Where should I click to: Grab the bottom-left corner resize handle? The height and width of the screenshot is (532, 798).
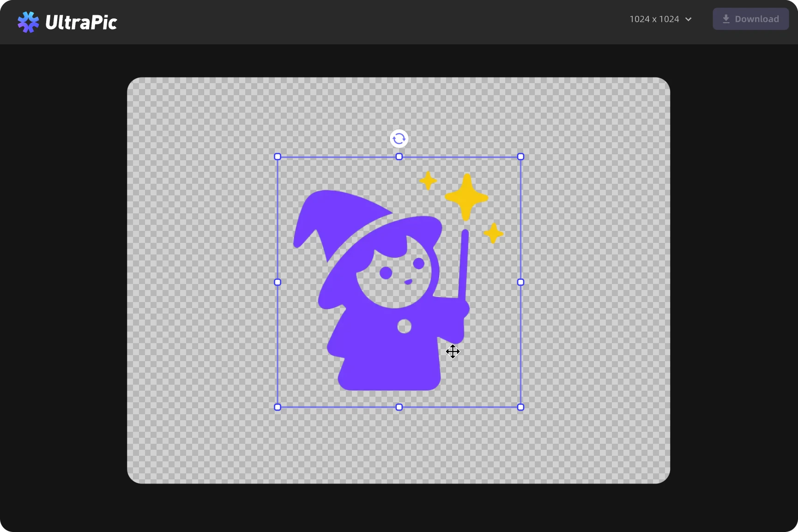point(278,407)
